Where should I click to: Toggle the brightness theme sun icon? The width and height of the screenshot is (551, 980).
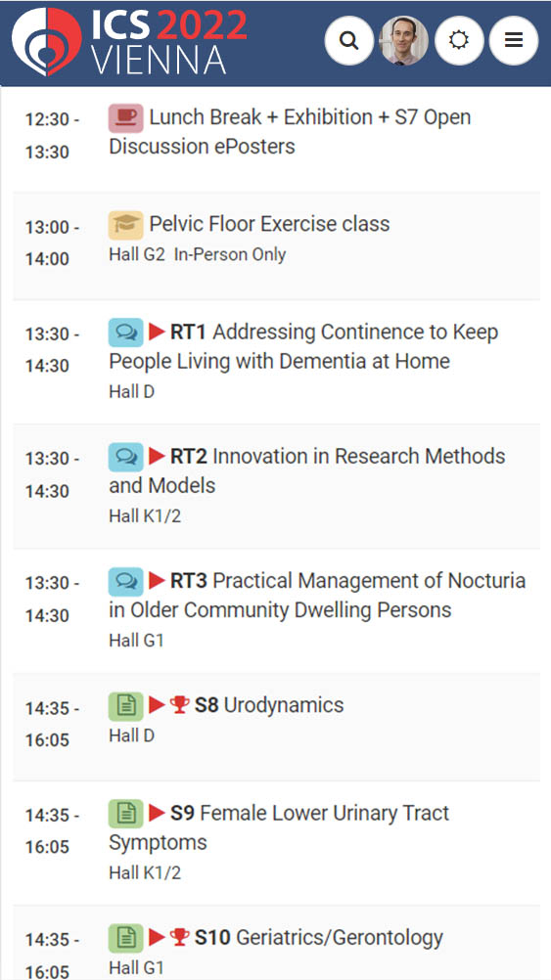click(x=459, y=41)
